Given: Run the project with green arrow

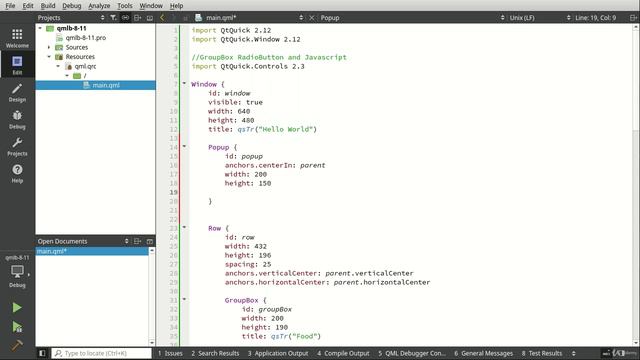Looking at the screenshot, I should pyautogui.click(x=17, y=307).
